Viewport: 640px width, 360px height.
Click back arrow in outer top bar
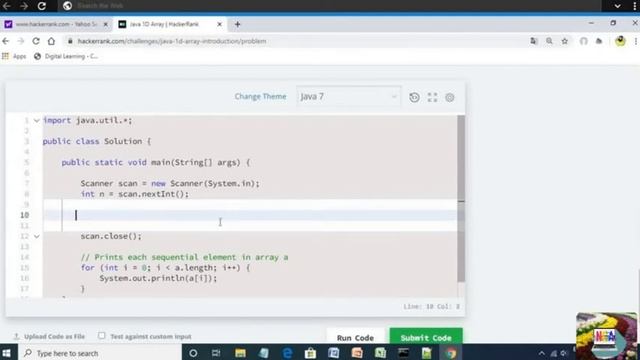coord(7,6)
